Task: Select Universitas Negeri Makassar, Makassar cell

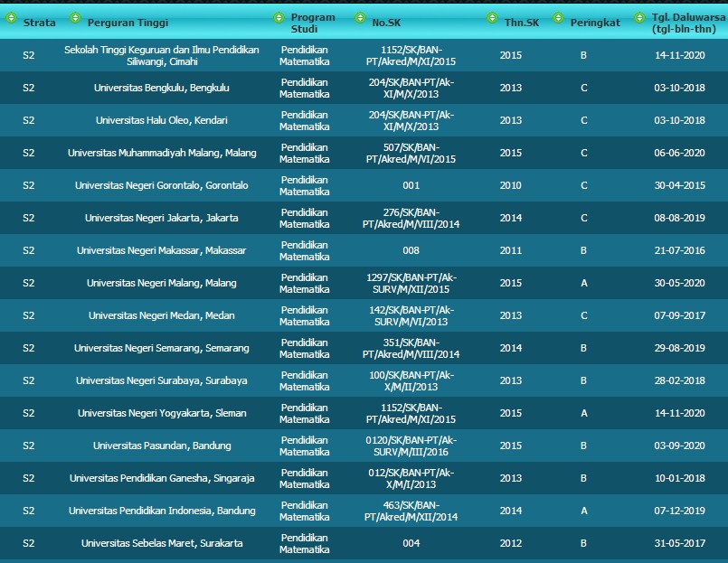Action: pos(162,250)
